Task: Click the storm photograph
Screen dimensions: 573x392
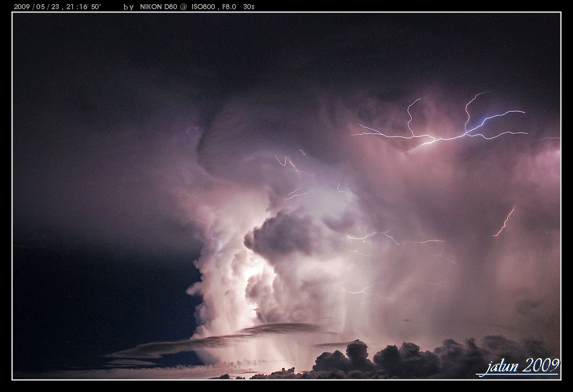Action: click(x=286, y=196)
